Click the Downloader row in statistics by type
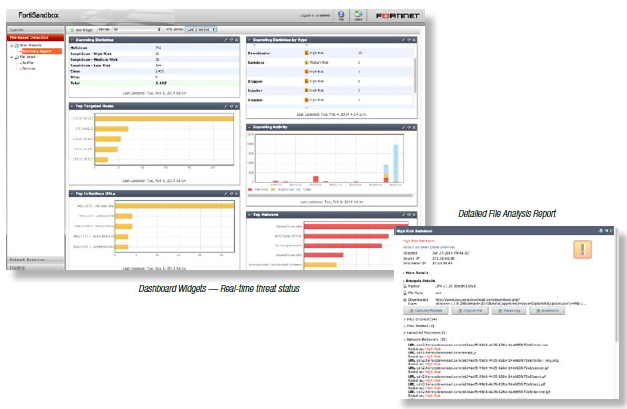 330,53
